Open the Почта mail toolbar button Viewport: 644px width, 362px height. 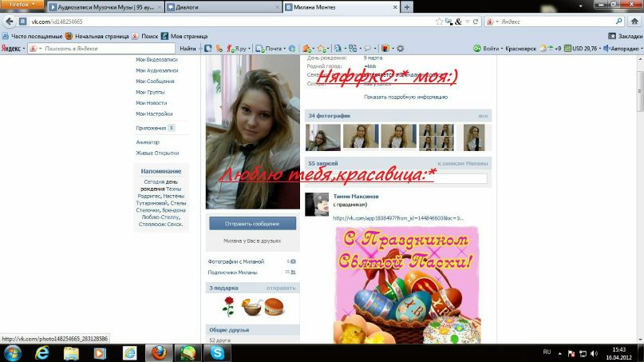[x=271, y=49]
